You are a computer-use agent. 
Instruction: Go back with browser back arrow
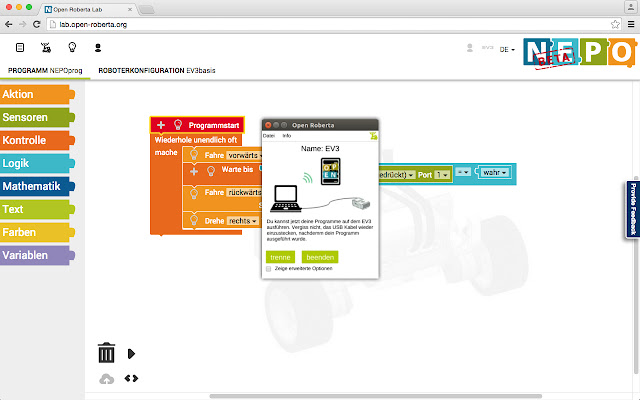point(9,24)
